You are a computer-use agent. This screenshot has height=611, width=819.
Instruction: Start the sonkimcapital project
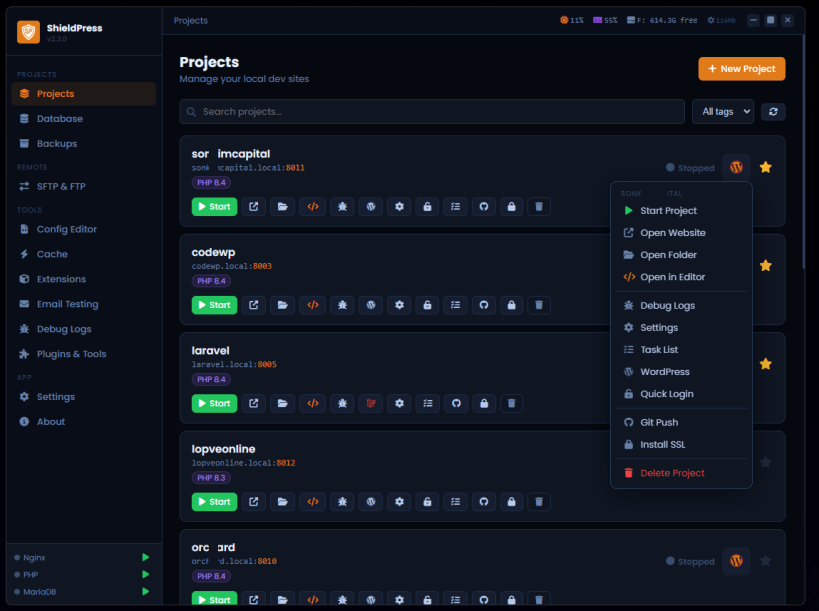214,207
